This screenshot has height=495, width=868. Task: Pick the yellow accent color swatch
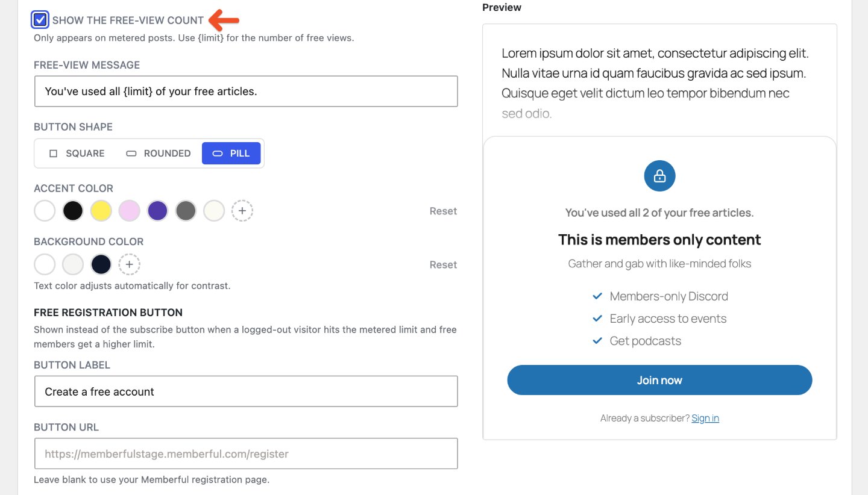[x=101, y=211]
